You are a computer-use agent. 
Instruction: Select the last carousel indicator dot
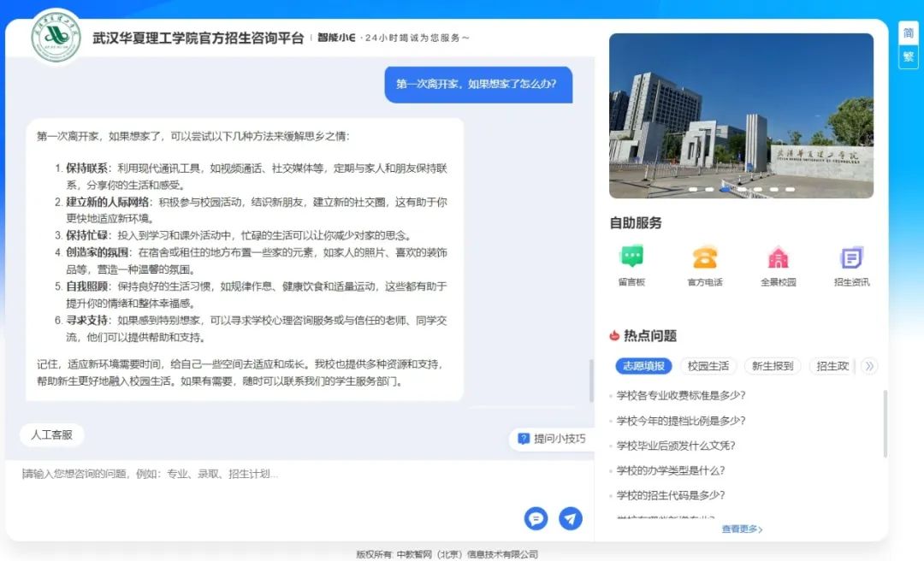[x=790, y=189]
